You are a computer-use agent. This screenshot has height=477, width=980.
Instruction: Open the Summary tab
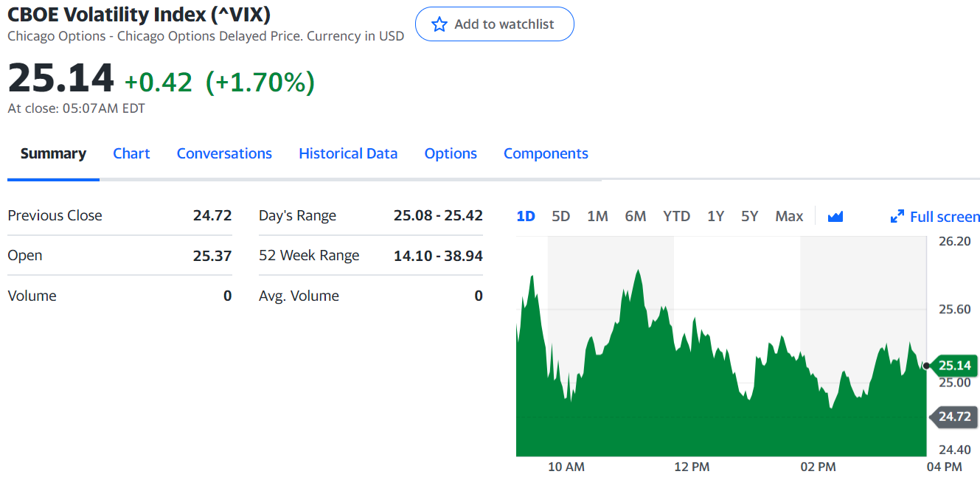point(53,153)
